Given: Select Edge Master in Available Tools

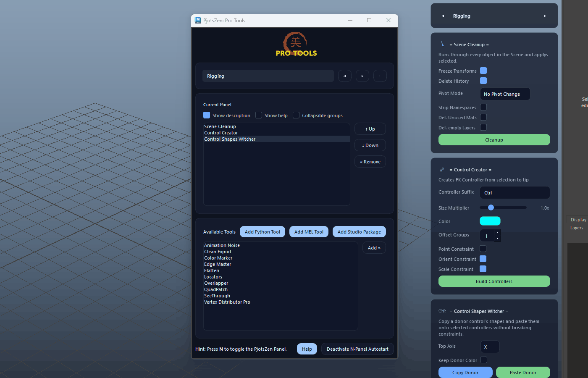Looking at the screenshot, I should [281, 264].
